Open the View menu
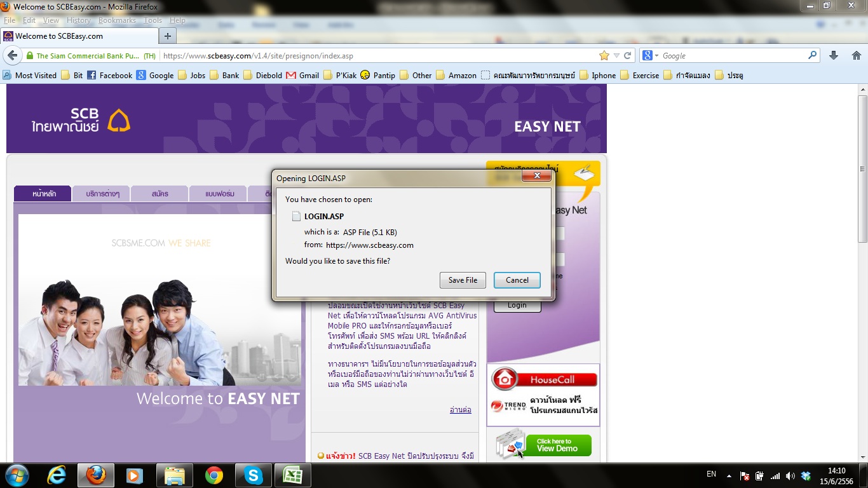 [51, 20]
